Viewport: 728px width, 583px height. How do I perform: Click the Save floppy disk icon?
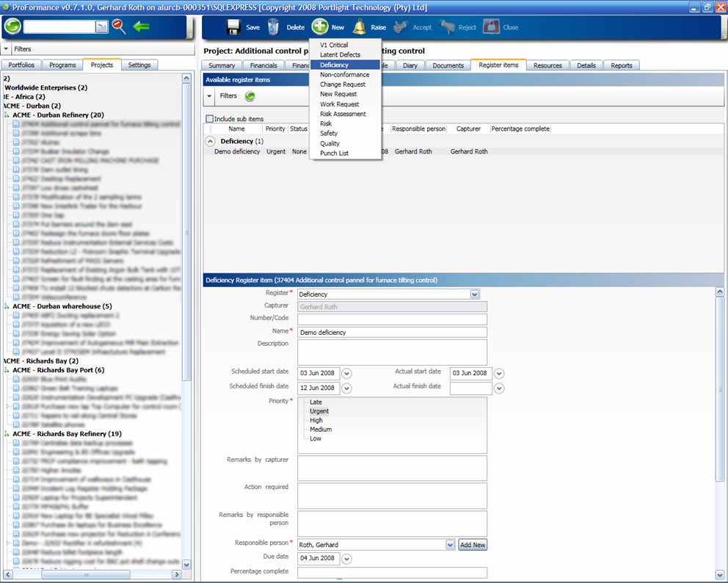[x=233, y=27]
